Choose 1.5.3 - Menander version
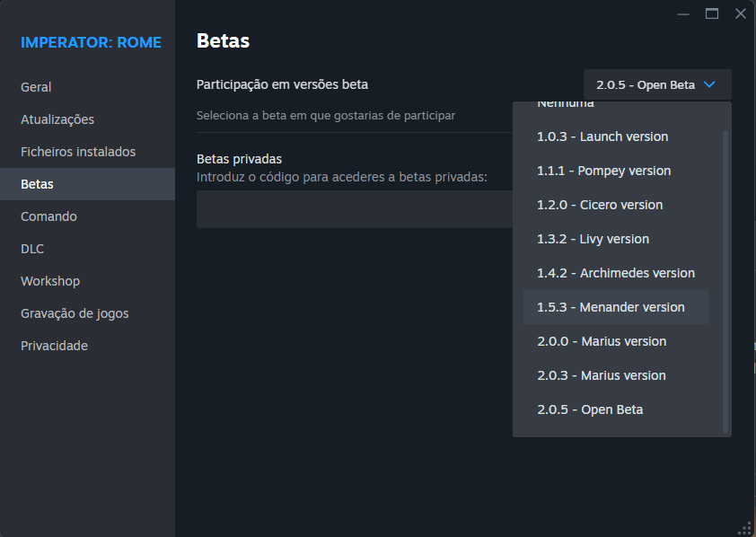The width and height of the screenshot is (756, 537). pyautogui.click(x=616, y=307)
